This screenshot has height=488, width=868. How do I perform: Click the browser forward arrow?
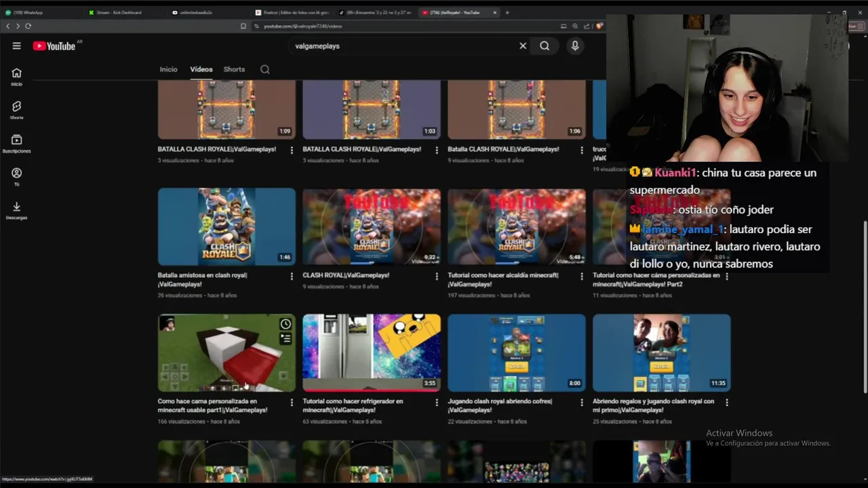[18, 26]
